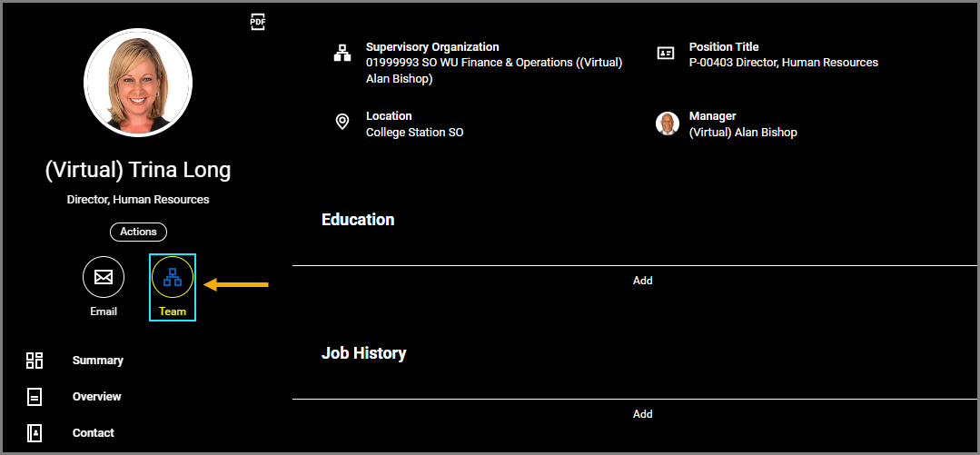Click the Location map pin icon
The image size is (980, 455).
tap(342, 123)
